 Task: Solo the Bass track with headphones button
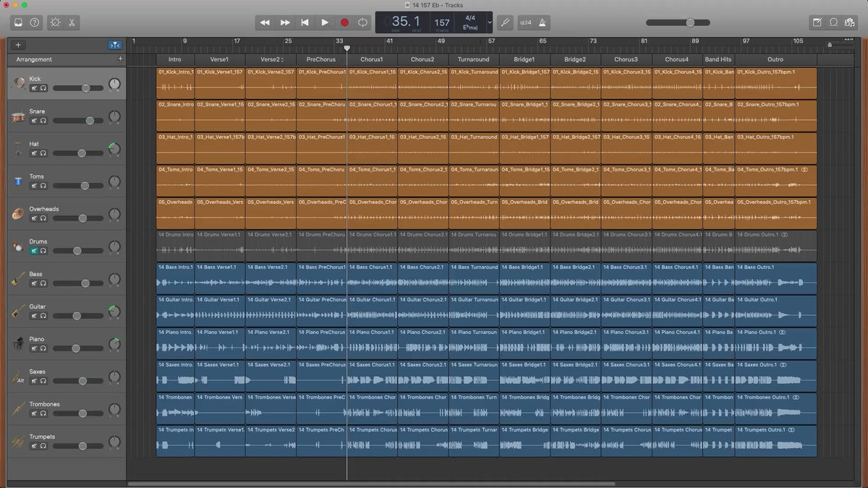point(43,283)
